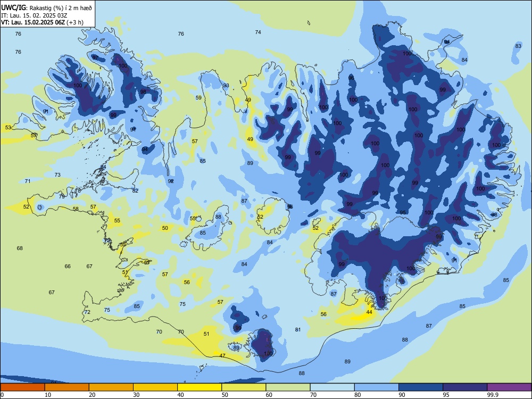The image size is (532, 399).
Task: Click the value 66 on the map
Action: [68, 267]
